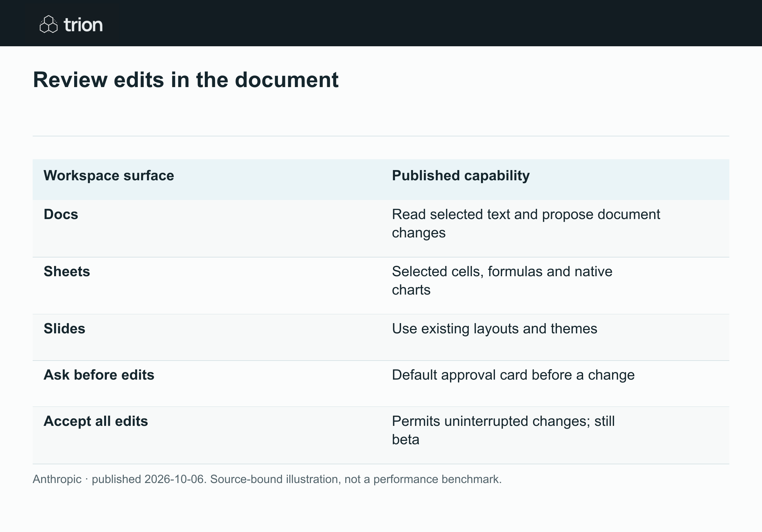Select the 'Ask before edits' row label
Viewport: 762px width, 532px height.
(99, 375)
